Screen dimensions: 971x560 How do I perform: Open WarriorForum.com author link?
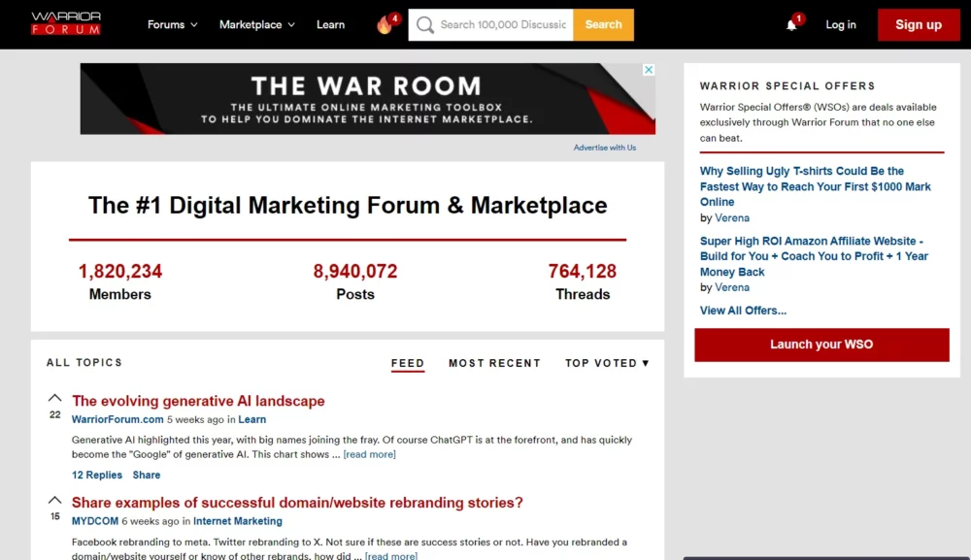click(117, 419)
